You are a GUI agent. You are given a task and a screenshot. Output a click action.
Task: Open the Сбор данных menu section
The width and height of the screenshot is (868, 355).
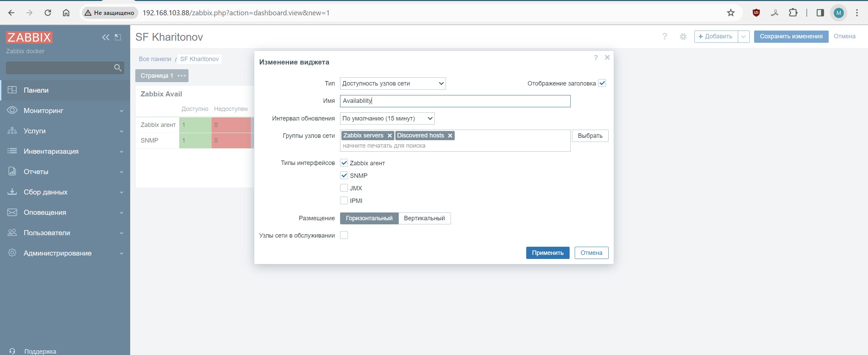(x=65, y=192)
